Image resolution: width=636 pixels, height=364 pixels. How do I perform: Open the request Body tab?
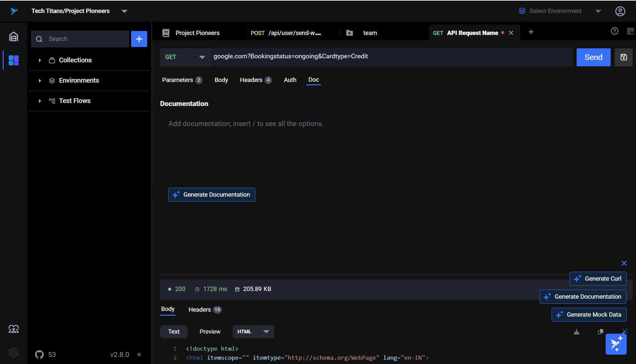click(221, 80)
